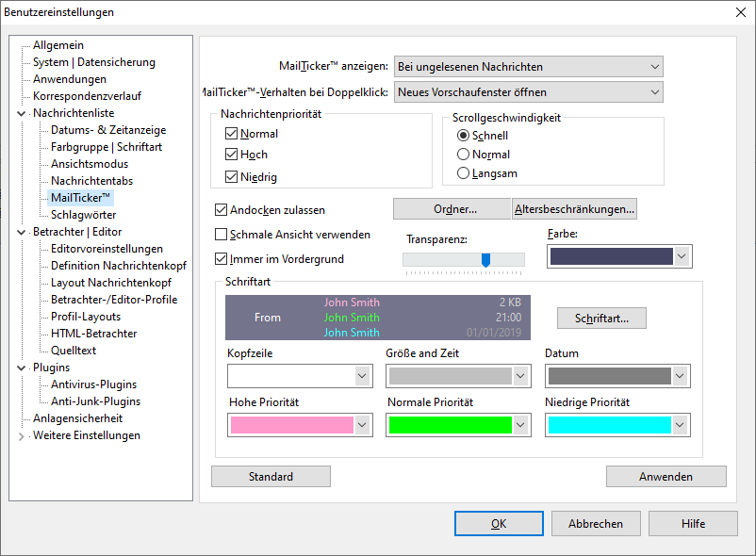Go to Anwendungen settings
Image resolution: width=756 pixels, height=556 pixels.
(x=70, y=79)
